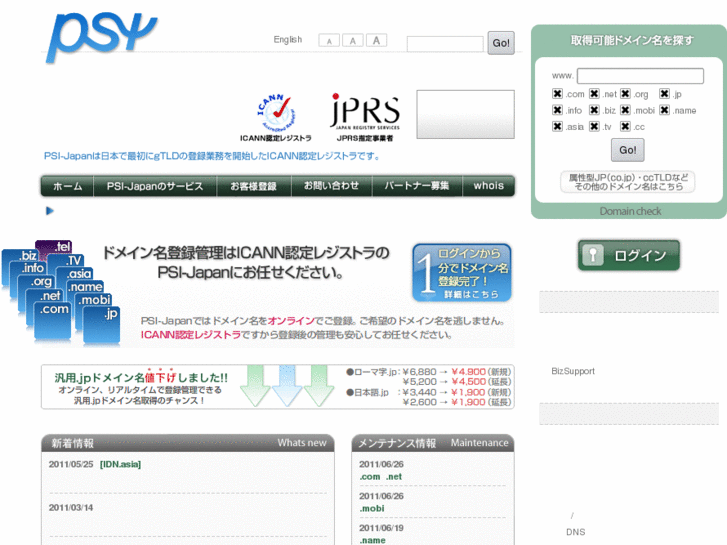Toggle the .asia checkbox
Image resolution: width=727 pixels, height=545 pixels.
(557, 126)
